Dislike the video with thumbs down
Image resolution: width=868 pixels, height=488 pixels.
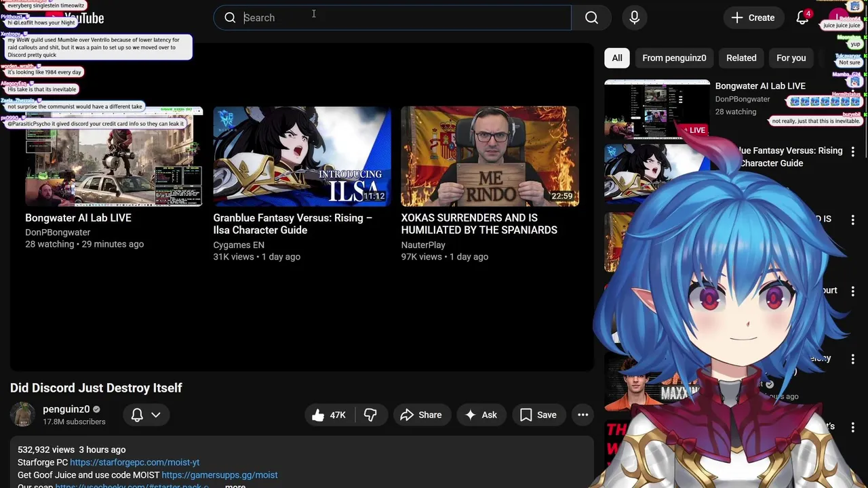click(370, 415)
